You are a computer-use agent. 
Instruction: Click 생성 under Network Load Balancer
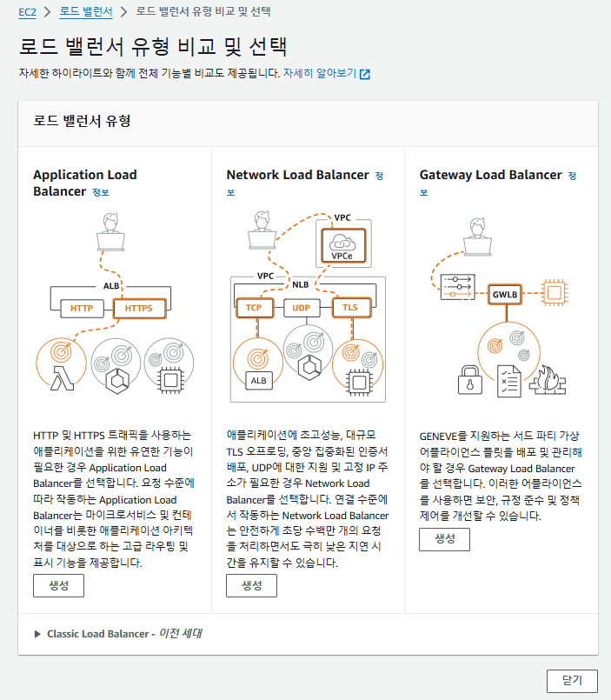pyautogui.click(x=251, y=585)
